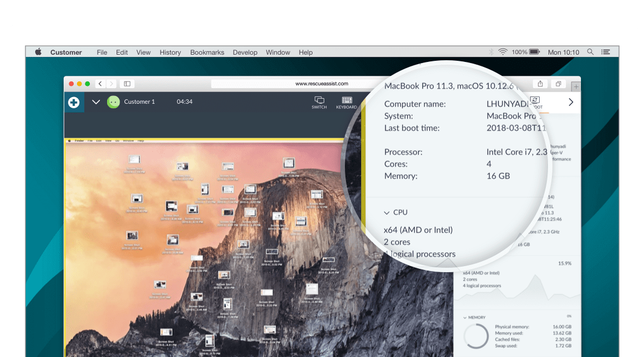644x357 pixels.
Task: Open Spotlight search in menu bar
Action: [590, 52]
